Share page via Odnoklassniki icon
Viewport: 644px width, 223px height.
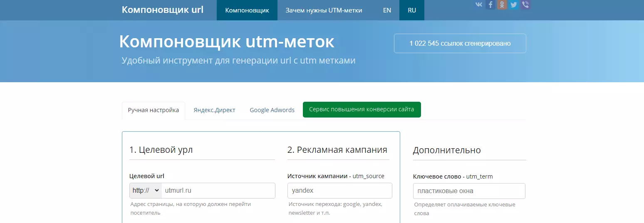pyautogui.click(x=502, y=5)
